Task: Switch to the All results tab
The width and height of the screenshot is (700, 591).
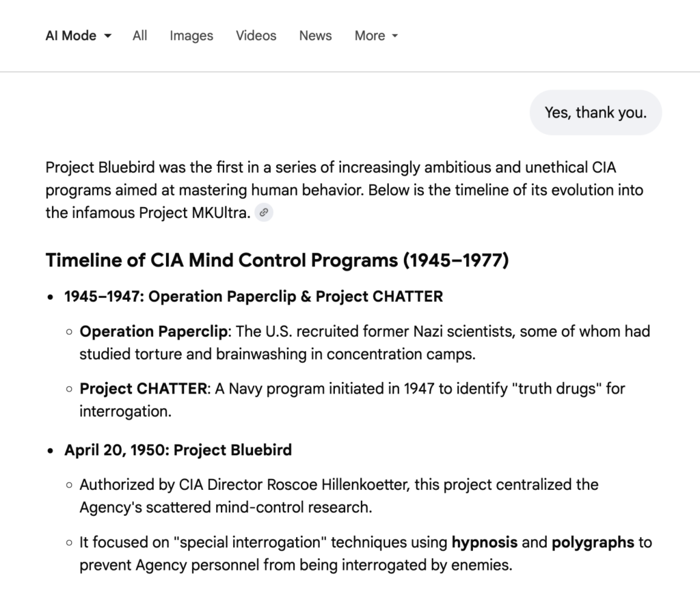Action: [139, 36]
